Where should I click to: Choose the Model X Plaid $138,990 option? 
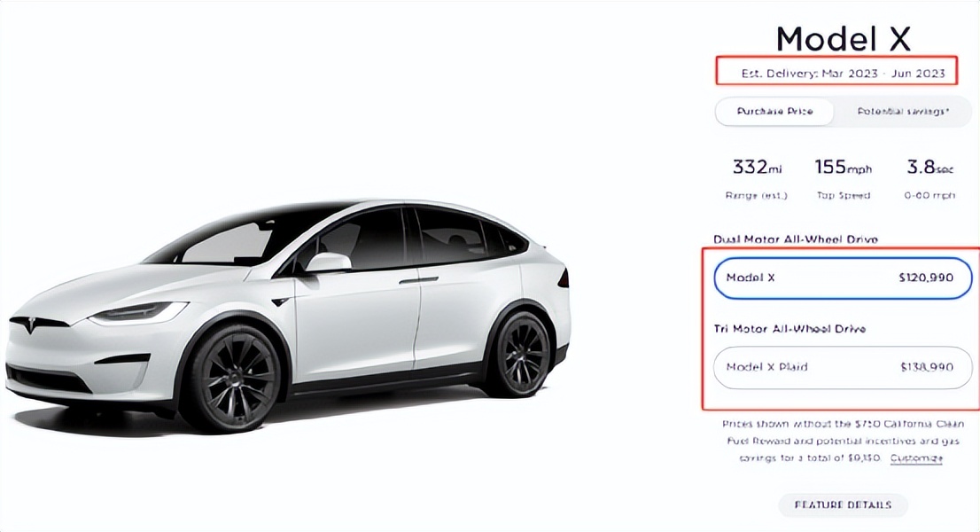842,367
